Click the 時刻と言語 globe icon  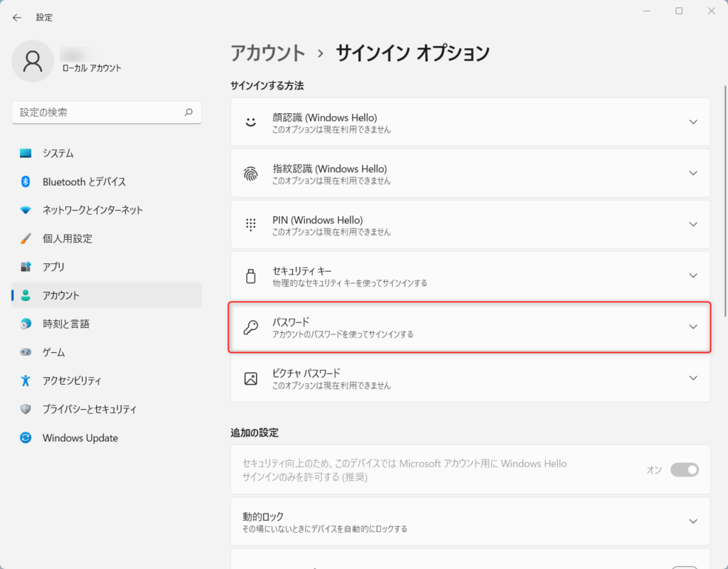(x=26, y=324)
